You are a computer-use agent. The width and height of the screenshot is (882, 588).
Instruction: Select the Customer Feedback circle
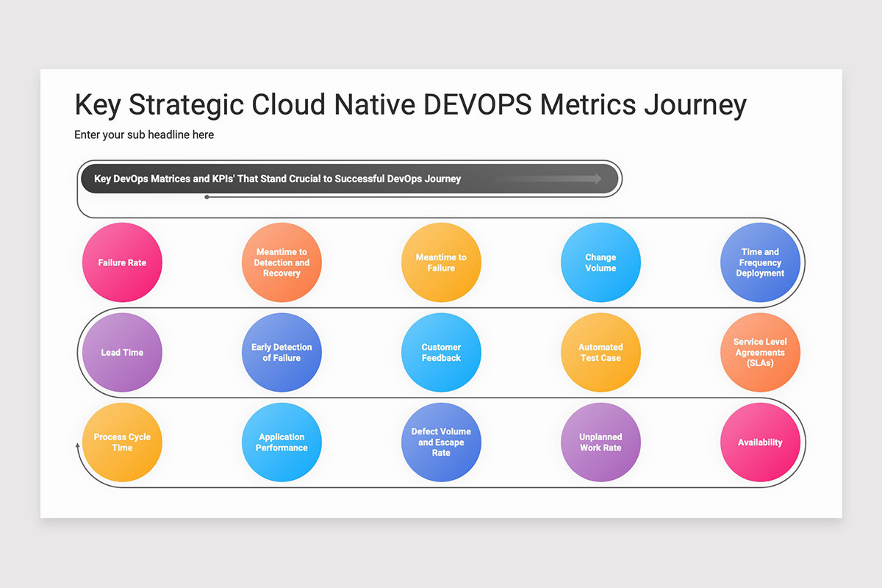pos(441,352)
